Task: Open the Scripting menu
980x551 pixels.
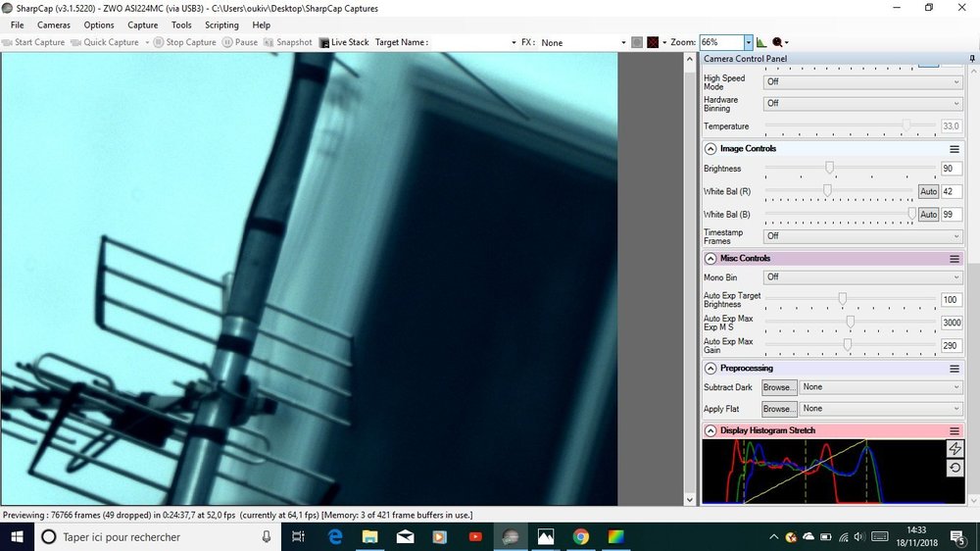Action: pos(221,25)
